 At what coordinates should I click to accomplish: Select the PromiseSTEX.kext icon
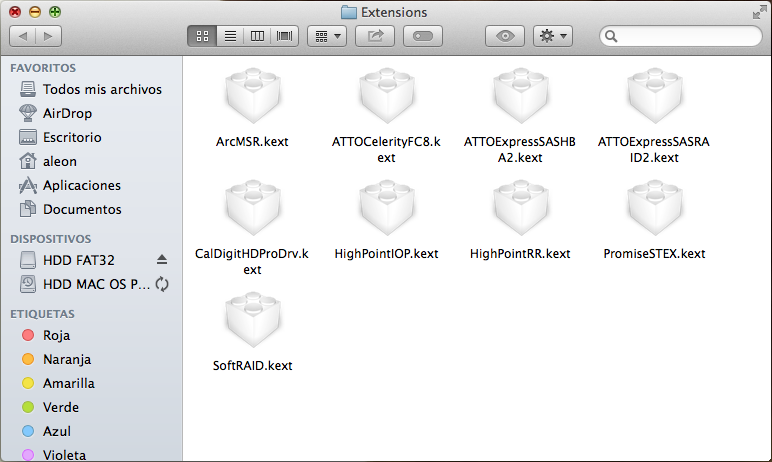pyautogui.click(x=654, y=207)
